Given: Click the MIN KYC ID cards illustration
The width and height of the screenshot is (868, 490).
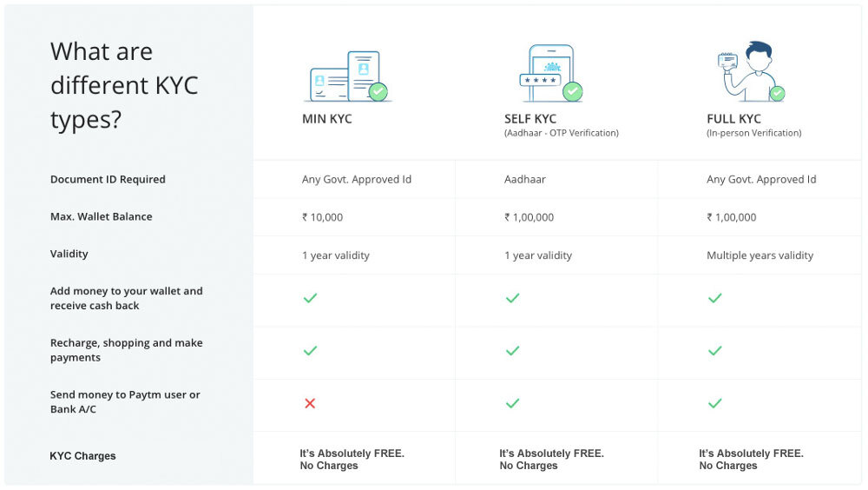Looking at the screenshot, I should coord(348,76).
